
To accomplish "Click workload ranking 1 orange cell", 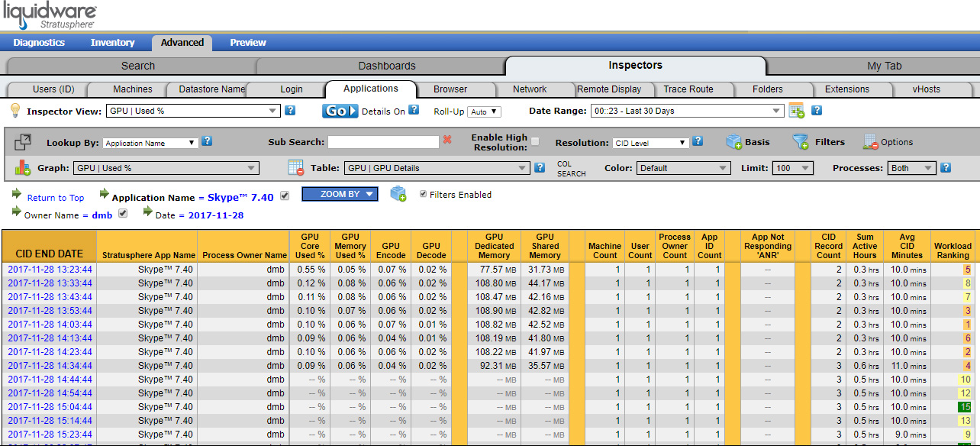I will pyautogui.click(x=967, y=325).
